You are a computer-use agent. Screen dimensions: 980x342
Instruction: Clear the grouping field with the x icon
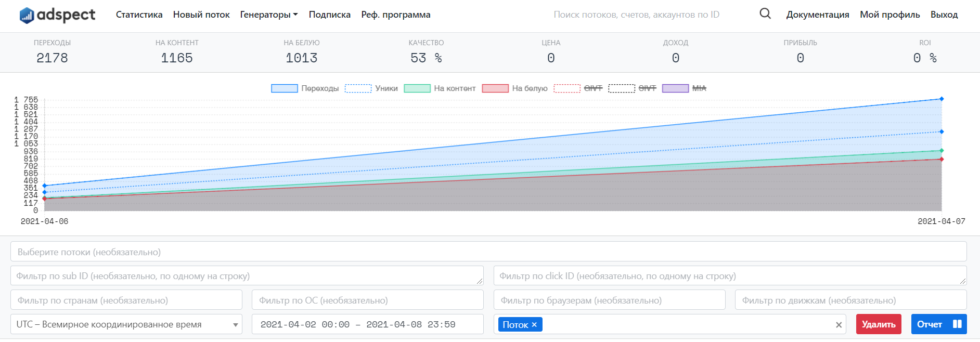[839, 325]
